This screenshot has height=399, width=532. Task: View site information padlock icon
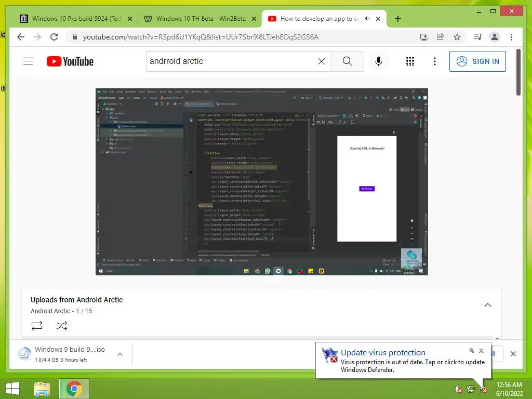tap(75, 37)
